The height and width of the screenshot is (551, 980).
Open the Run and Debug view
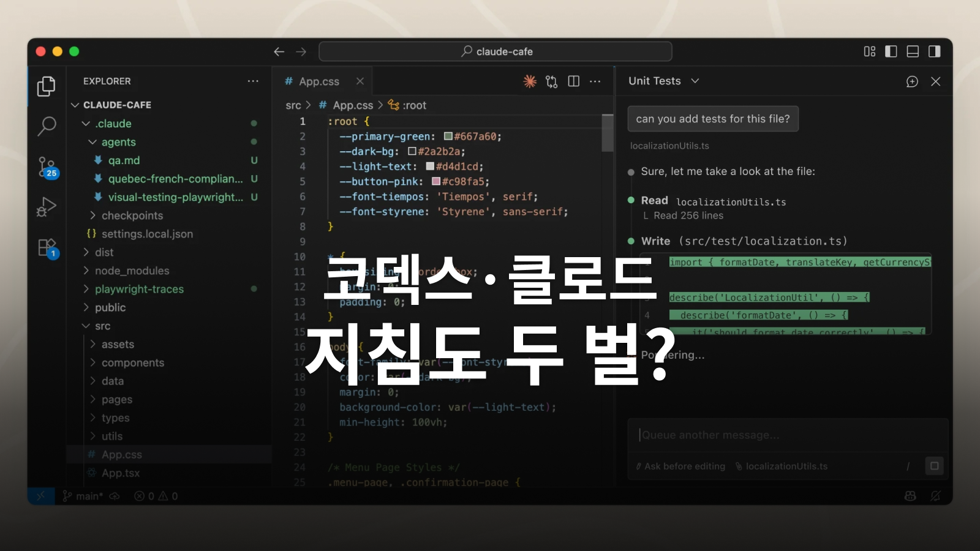click(47, 207)
